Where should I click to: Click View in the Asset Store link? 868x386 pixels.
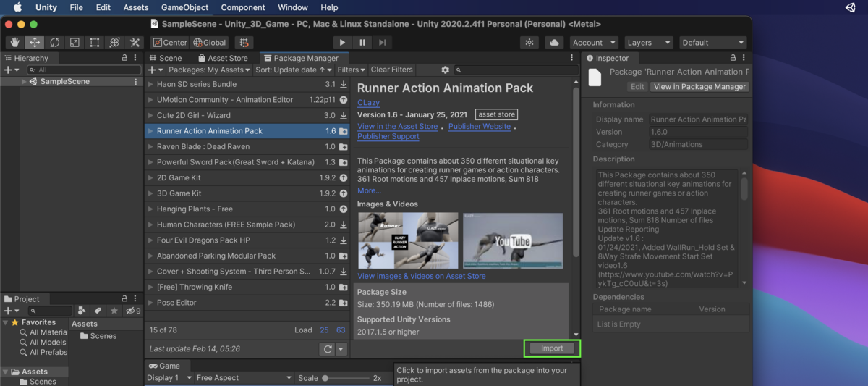pyautogui.click(x=398, y=126)
